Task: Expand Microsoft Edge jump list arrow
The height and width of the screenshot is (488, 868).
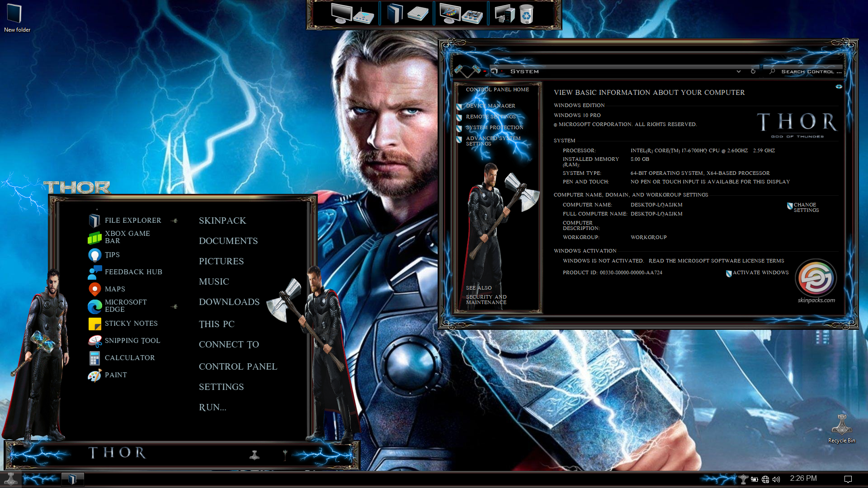Action: click(x=175, y=307)
